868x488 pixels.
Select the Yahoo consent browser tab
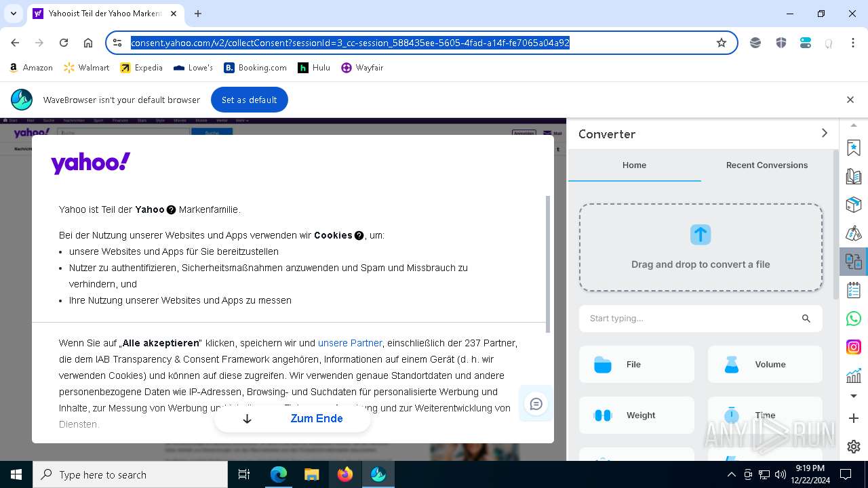coord(106,14)
